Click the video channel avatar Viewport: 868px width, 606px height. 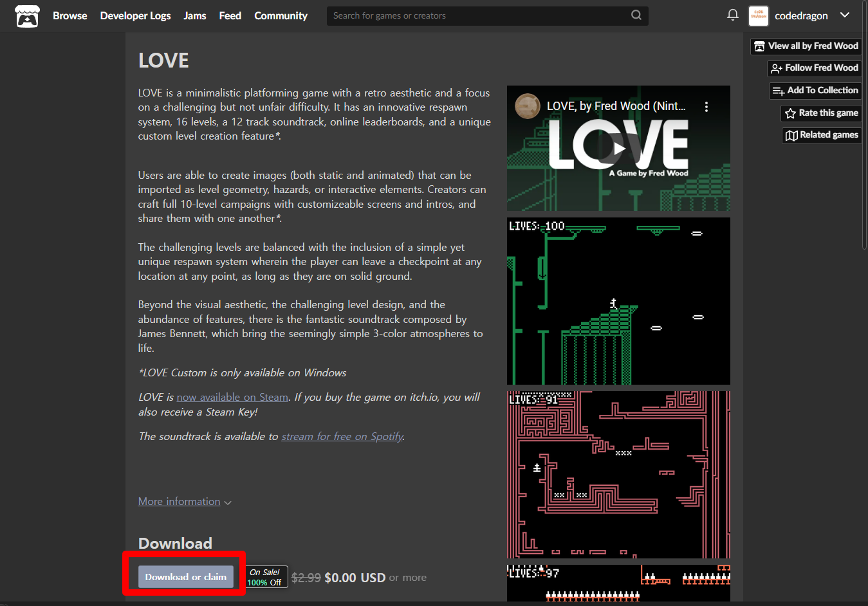[527, 106]
